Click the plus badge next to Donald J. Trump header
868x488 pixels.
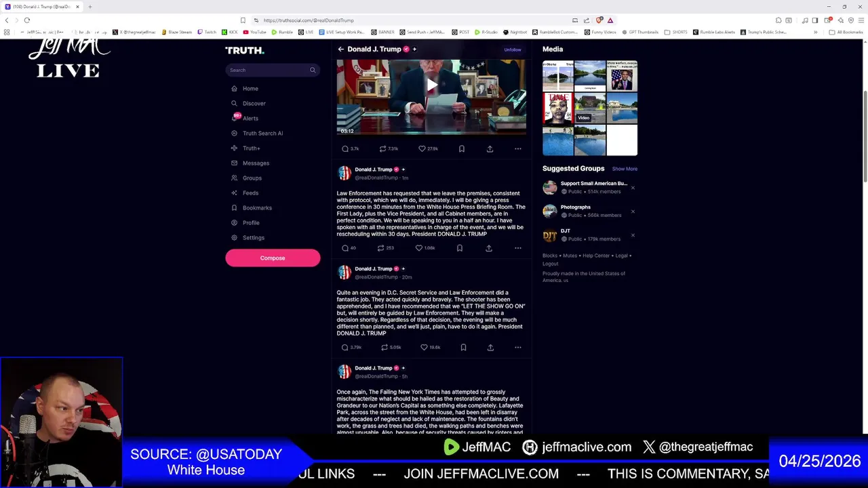(x=414, y=49)
